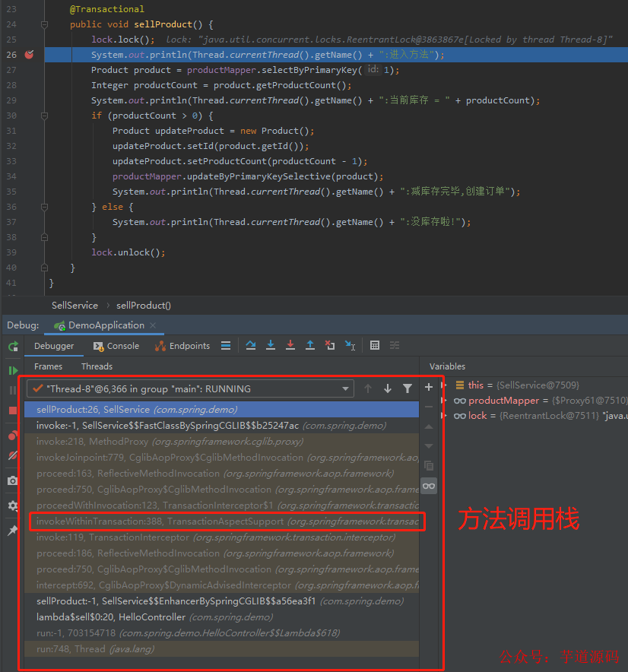Take a thread dump with the camera icon

pos(13,481)
